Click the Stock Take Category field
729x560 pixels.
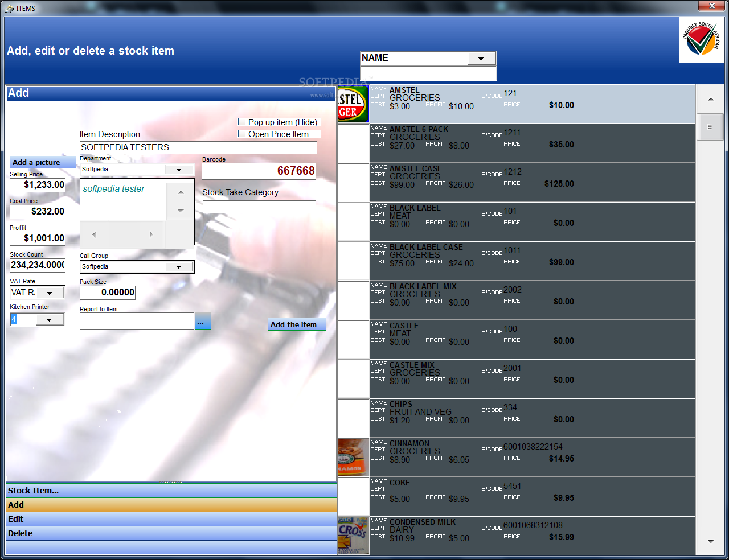point(259,207)
